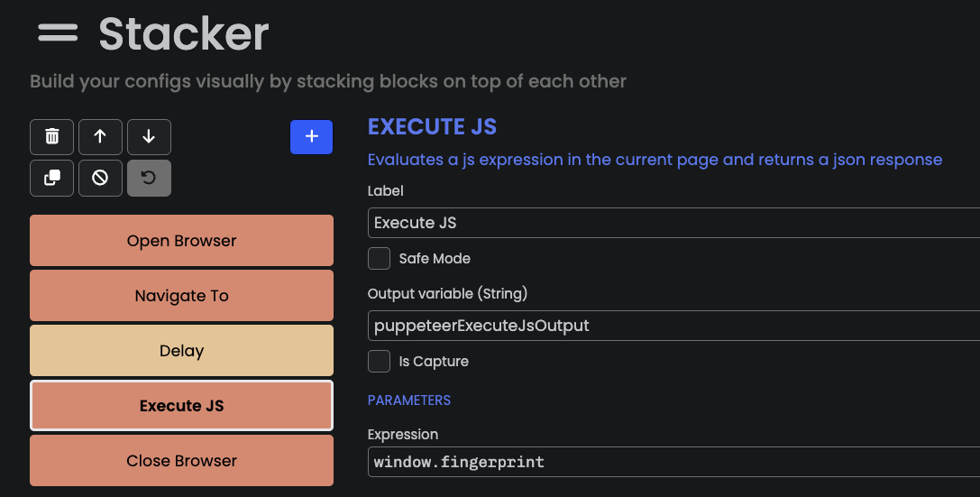Focus the Output variable input field

[x=673, y=326]
